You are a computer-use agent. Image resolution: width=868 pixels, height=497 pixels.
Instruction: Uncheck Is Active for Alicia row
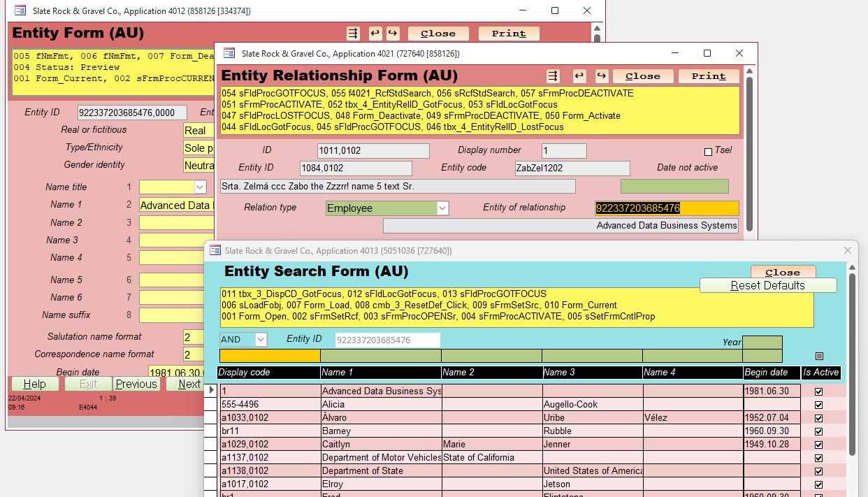[818, 405]
